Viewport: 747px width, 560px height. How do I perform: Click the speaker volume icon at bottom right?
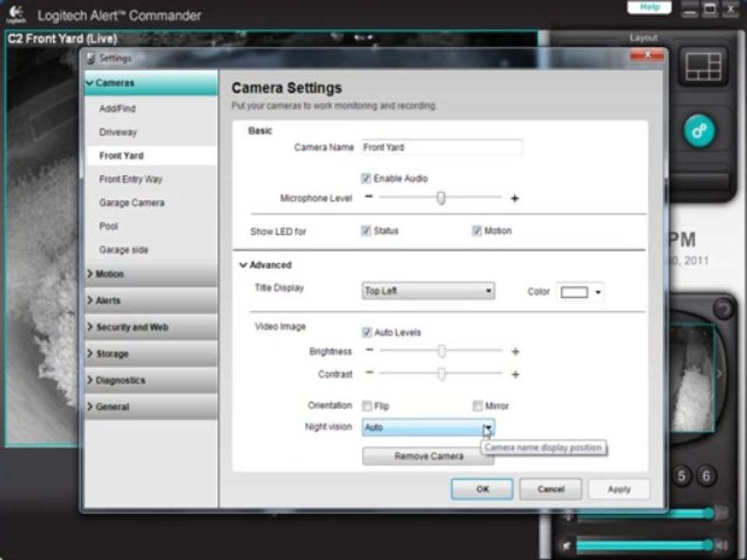721,545
